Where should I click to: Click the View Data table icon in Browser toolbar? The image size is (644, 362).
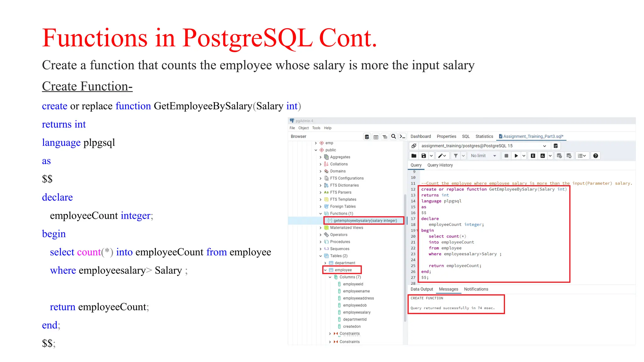point(376,137)
